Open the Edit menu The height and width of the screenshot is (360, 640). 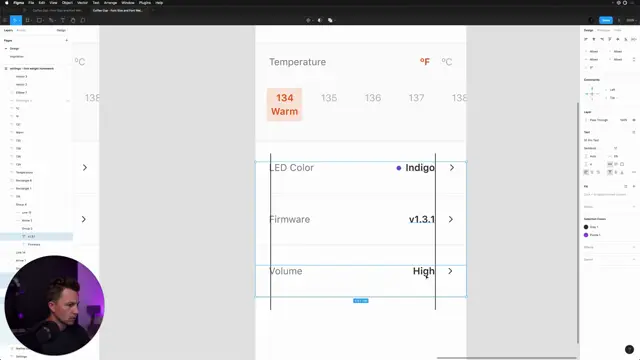[x=42, y=3]
